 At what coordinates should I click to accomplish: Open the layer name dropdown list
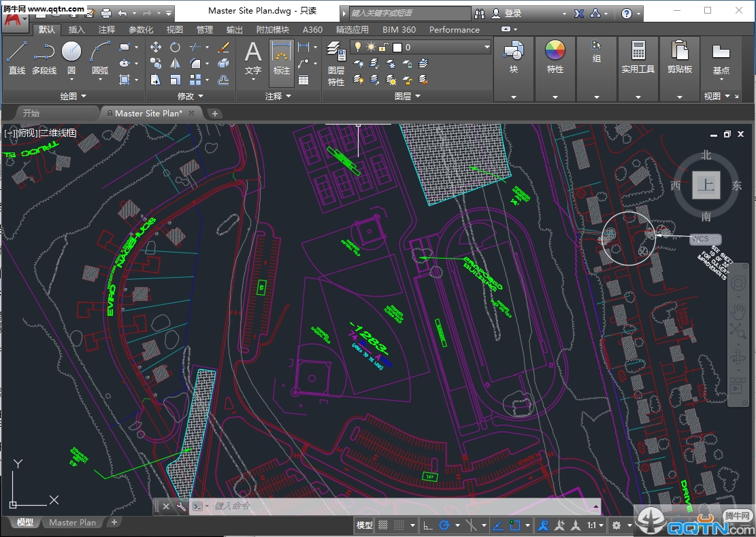[x=487, y=47]
